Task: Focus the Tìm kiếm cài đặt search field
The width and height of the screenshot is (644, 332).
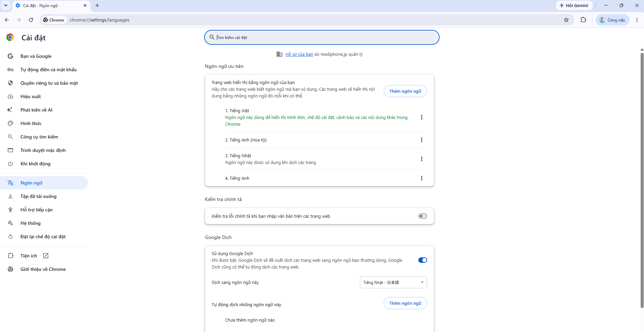Action: (x=322, y=37)
